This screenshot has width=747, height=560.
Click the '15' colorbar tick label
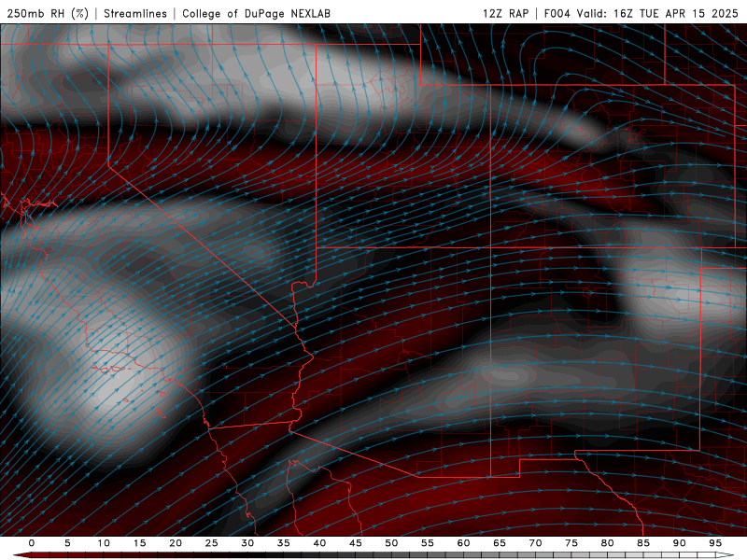pyautogui.click(x=139, y=543)
